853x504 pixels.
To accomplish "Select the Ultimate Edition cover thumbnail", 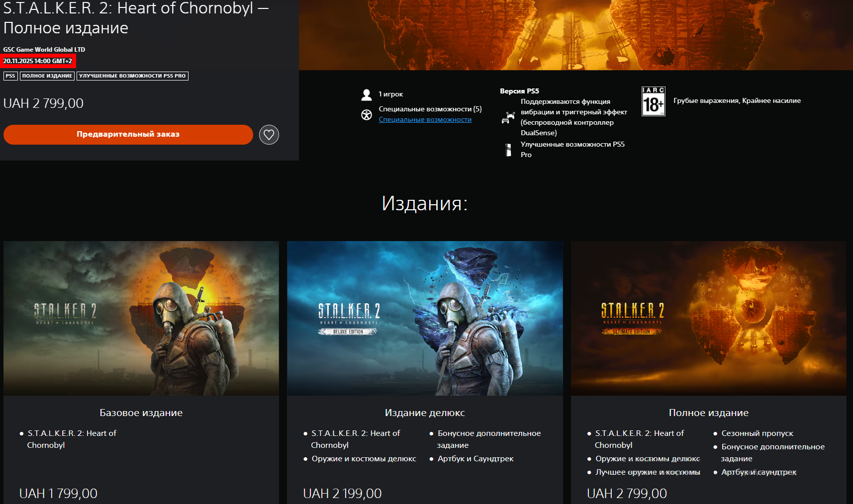I will 709,318.
